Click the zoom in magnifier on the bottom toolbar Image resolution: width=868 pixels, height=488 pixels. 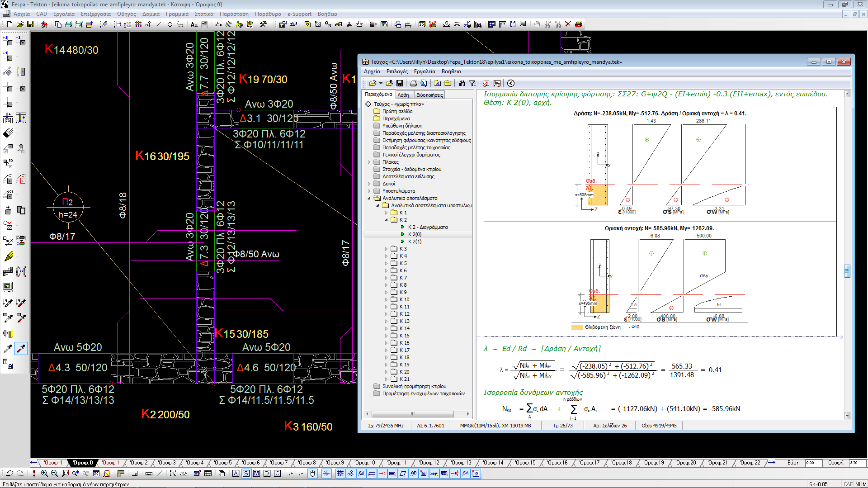44,474
